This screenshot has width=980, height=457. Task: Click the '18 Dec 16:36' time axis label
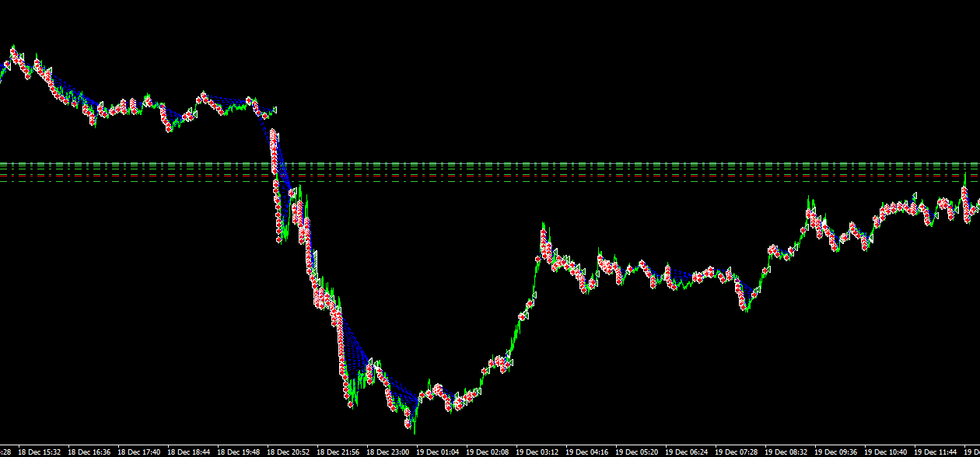click(x=89, y=452)
